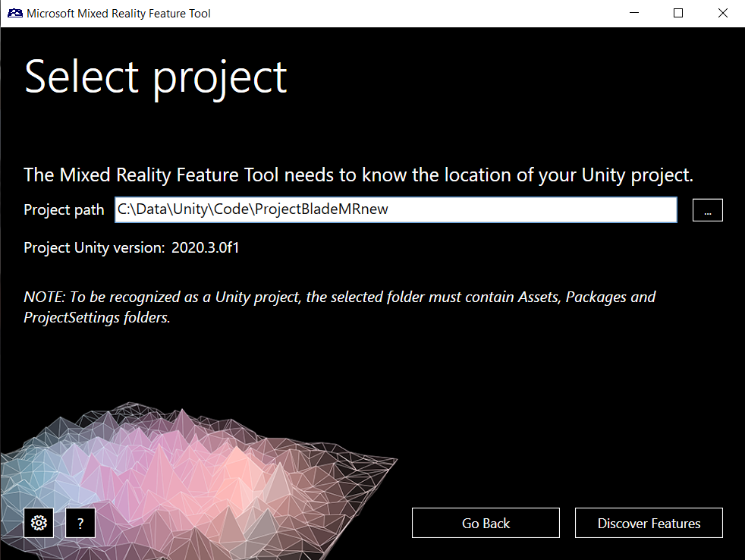Click the Select project heading
This screenshot has width=745, height=560.
(x=156, y=78)
